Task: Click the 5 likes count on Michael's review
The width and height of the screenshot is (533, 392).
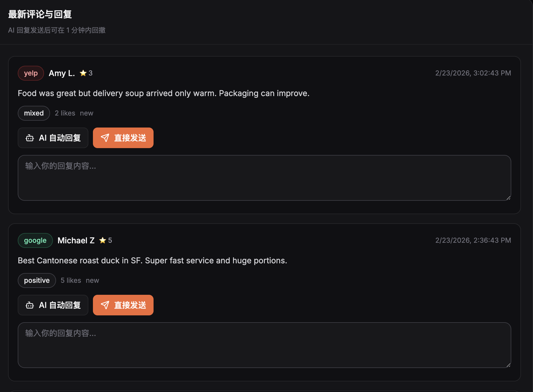Action: 70,280
